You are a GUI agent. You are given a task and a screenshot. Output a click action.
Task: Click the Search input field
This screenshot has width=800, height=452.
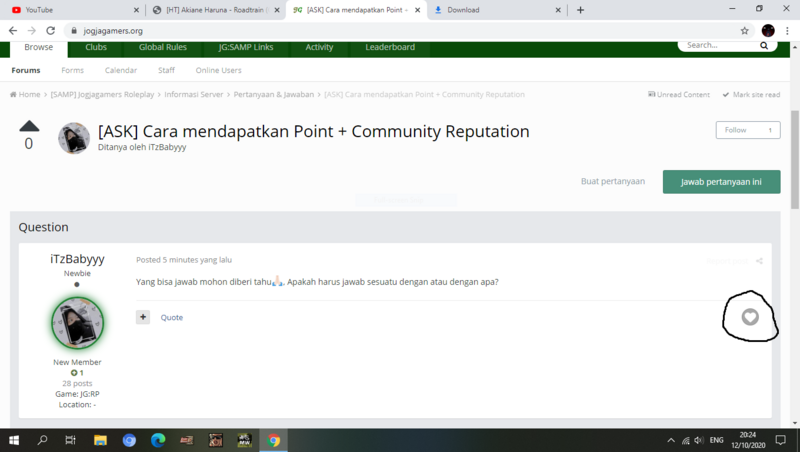[x=720, y=45]
